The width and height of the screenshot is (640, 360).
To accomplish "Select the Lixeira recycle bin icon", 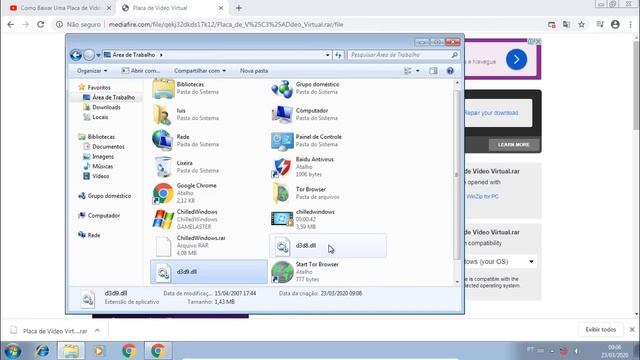I will tap(163, 167).
